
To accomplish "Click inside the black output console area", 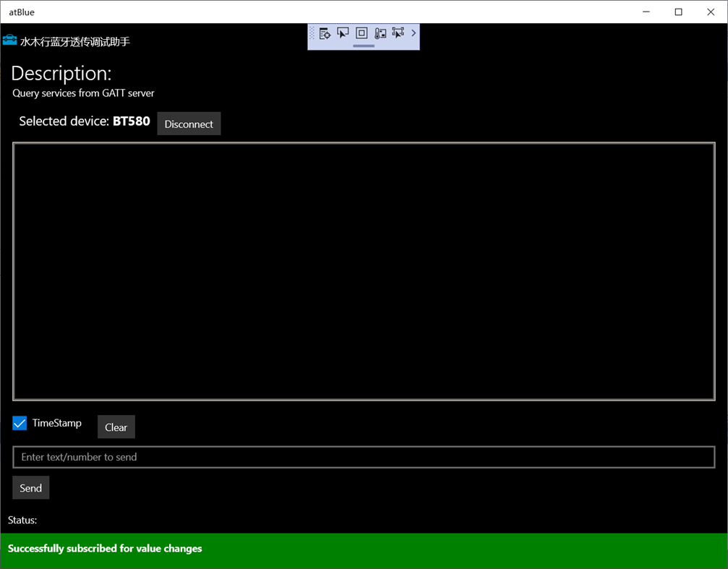I will click(x=361, y=271).
